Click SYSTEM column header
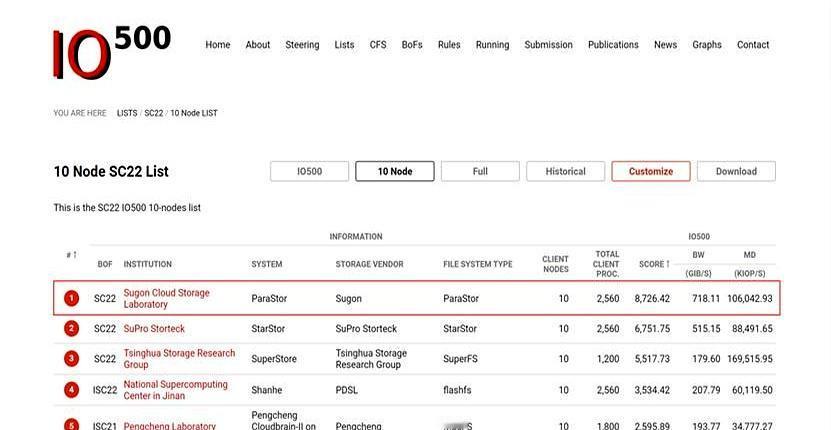 [x=267, y=264]
